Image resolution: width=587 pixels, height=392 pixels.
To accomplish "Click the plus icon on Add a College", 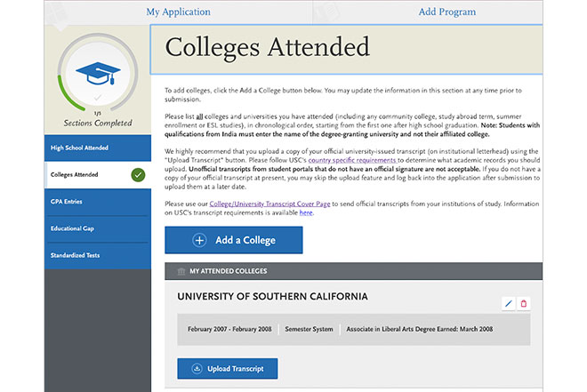I will pyautogui.click(x=199, y=240).
